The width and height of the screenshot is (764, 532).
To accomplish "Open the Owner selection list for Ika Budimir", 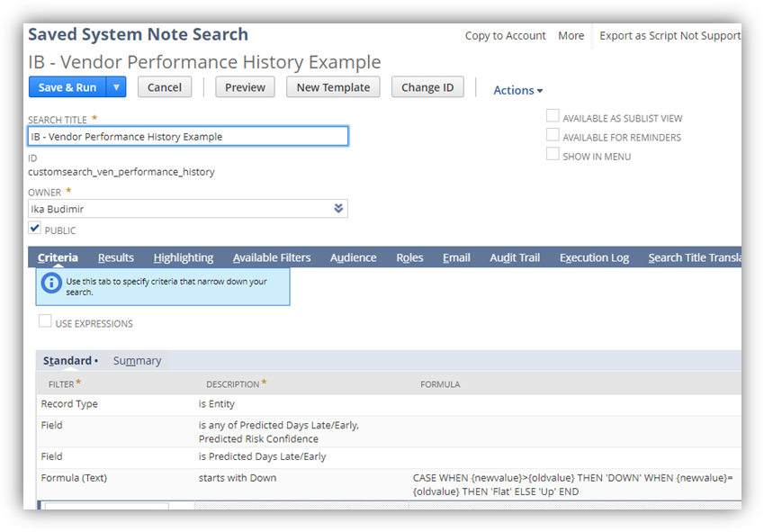I will click(338, 208).
